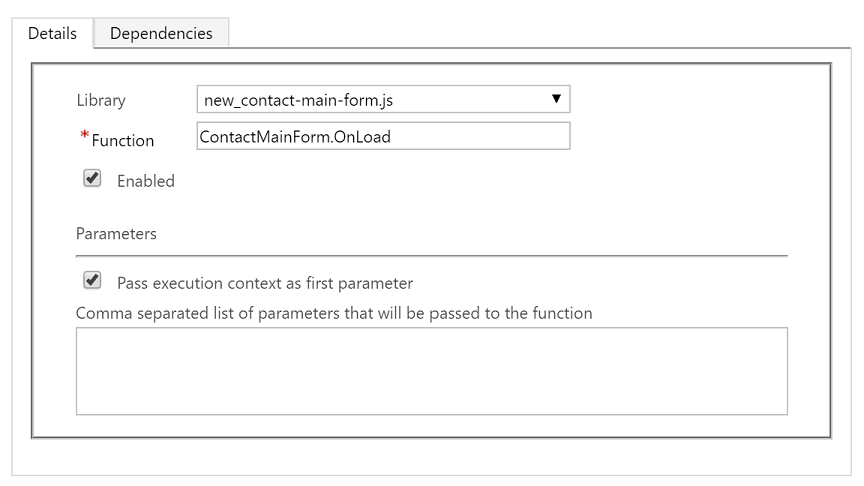Click the Library field label

(x=101, y=100)
